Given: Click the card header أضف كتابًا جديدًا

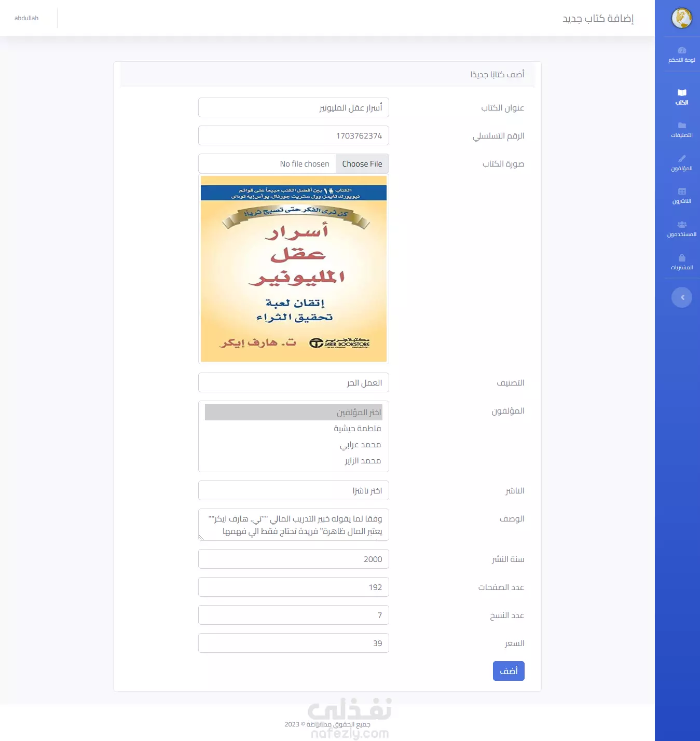Looking at the screenshot, I should [497, 75].
